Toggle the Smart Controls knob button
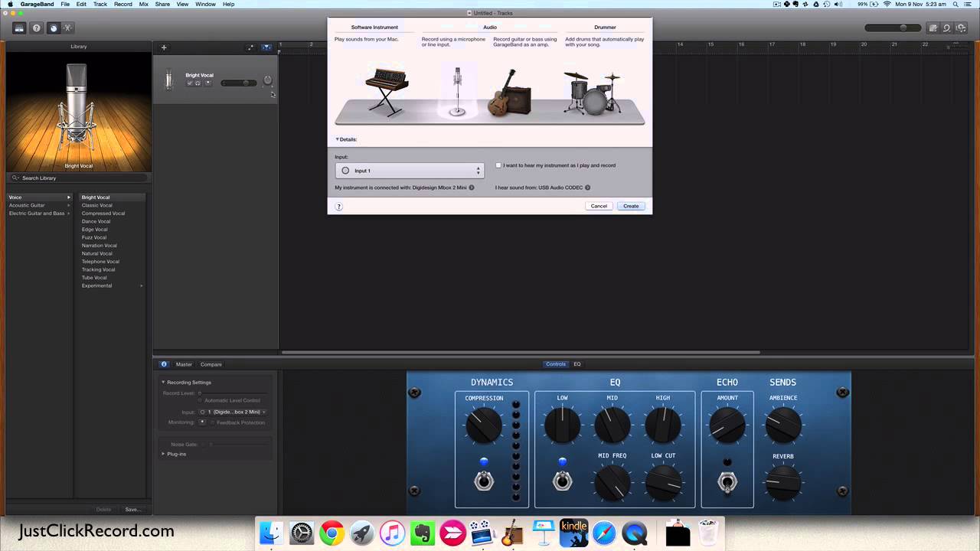980x551 pixels. pyautogui.click(x=53, y=28)
